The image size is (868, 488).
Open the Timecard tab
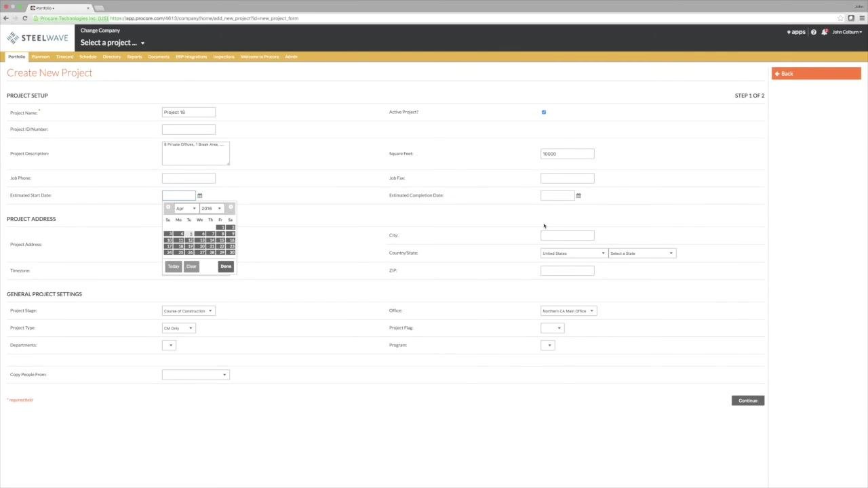pos(64,57)
